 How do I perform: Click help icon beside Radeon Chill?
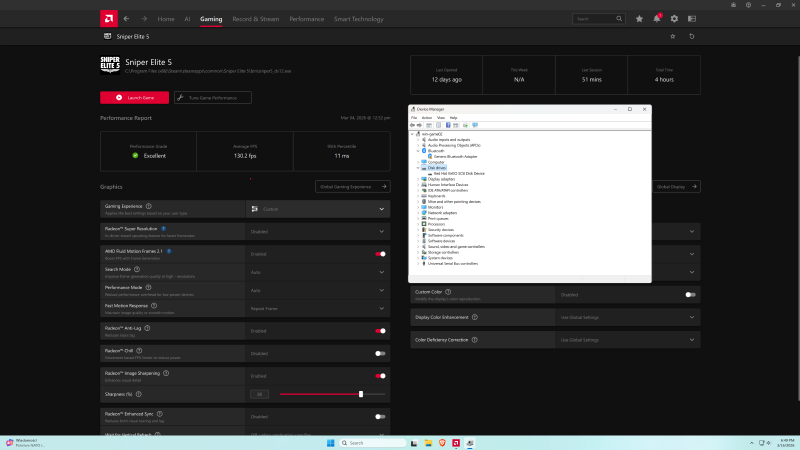[139, 351]
